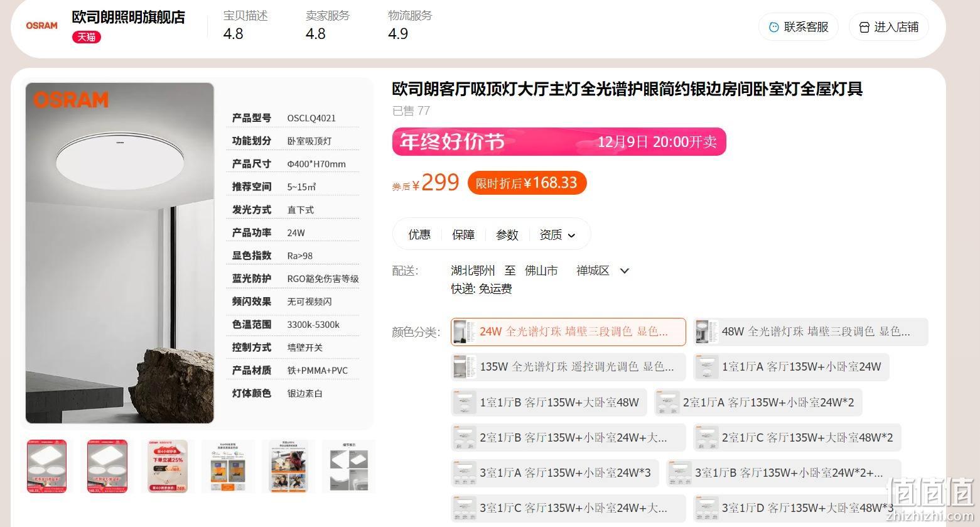Open the 欧司朗照明旗舰店 store name link
The width and height of the screenshot is (980, 527).
coord(129,17)
